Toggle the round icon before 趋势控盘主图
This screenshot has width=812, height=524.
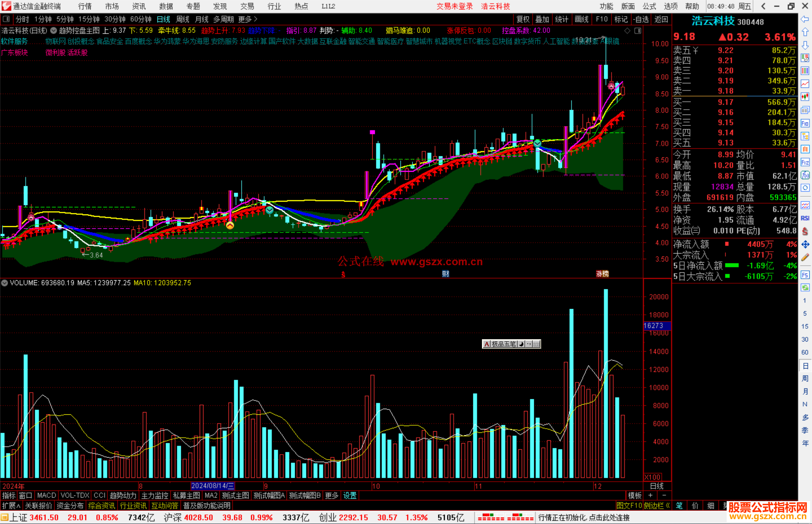(x=54, y=30)
